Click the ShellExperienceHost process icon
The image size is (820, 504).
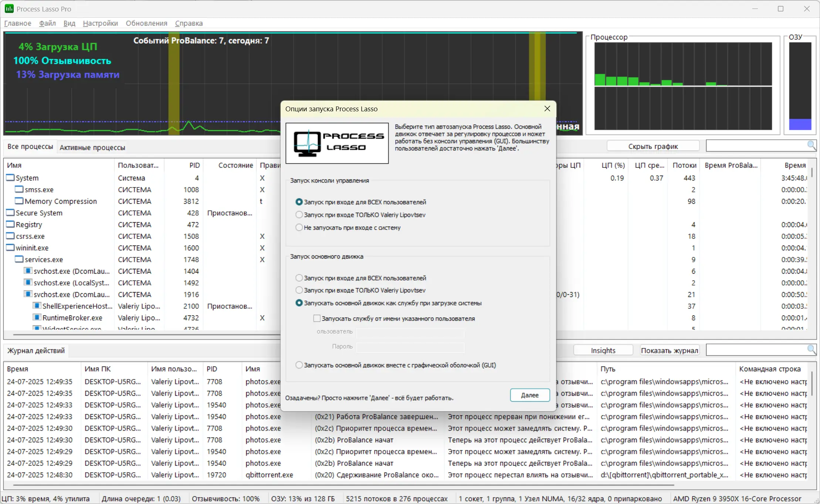tap(37, 306)
